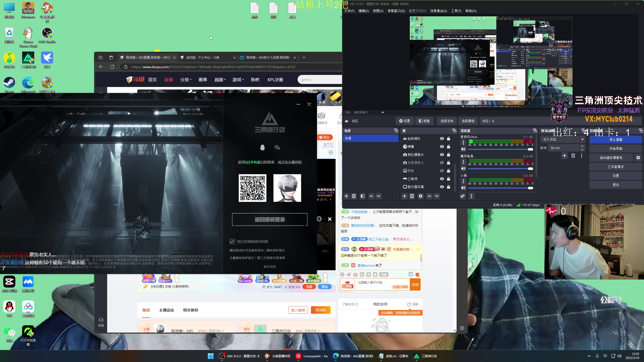Viewport: 644px width, 362px height.
Task: Uncheck 我已详细阅读并同意 agreement checkbox
Action: (x=232, y=242)
